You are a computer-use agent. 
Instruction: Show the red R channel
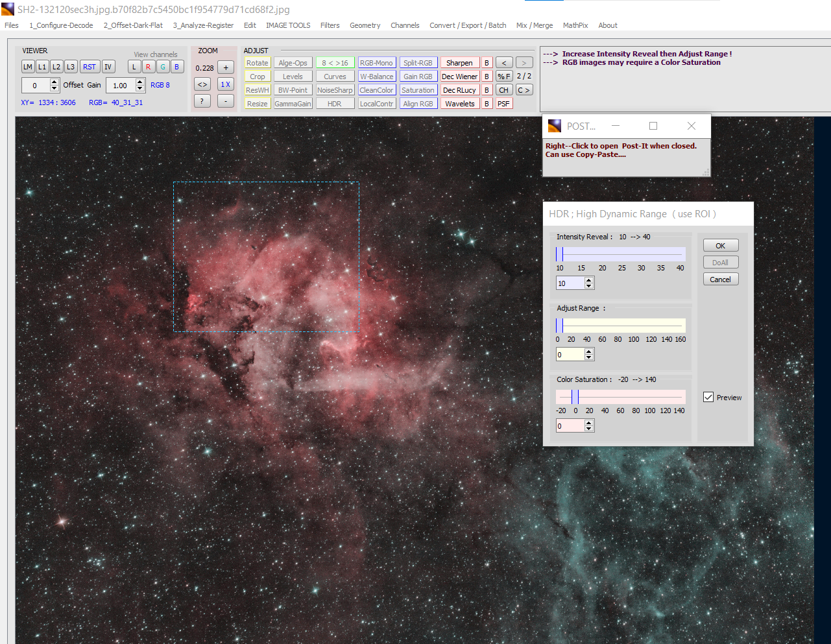coord(148,67)
